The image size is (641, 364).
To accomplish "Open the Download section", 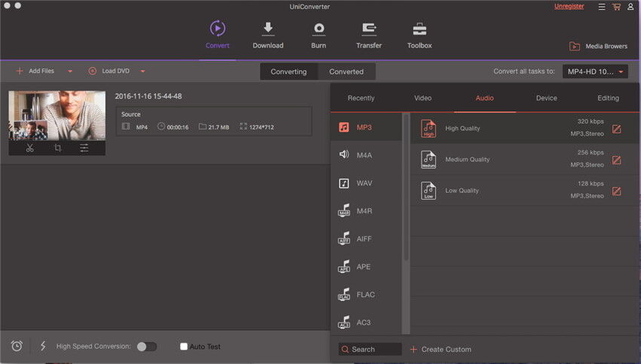I will pos(268,35).
